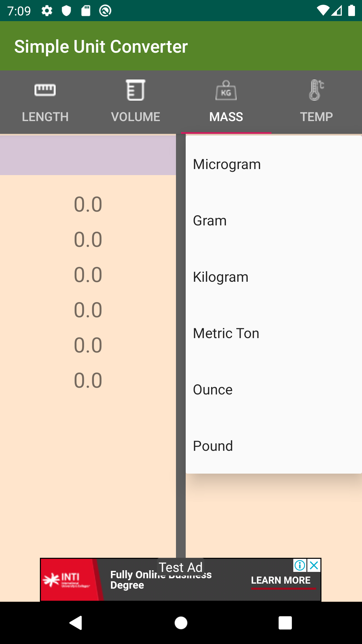362x644 pixels.
Task: Tap the KG weight icon for Mass
Action: click(x=226, y=90)
